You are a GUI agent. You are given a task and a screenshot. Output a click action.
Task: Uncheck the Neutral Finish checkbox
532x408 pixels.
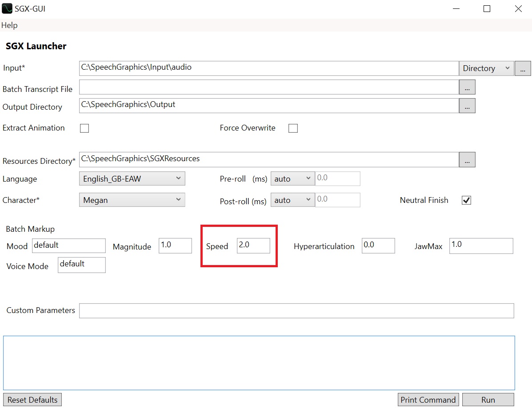[466, 200]
